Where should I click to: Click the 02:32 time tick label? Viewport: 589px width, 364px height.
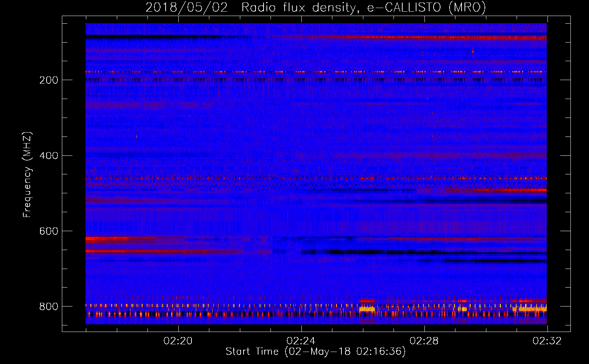547,341
